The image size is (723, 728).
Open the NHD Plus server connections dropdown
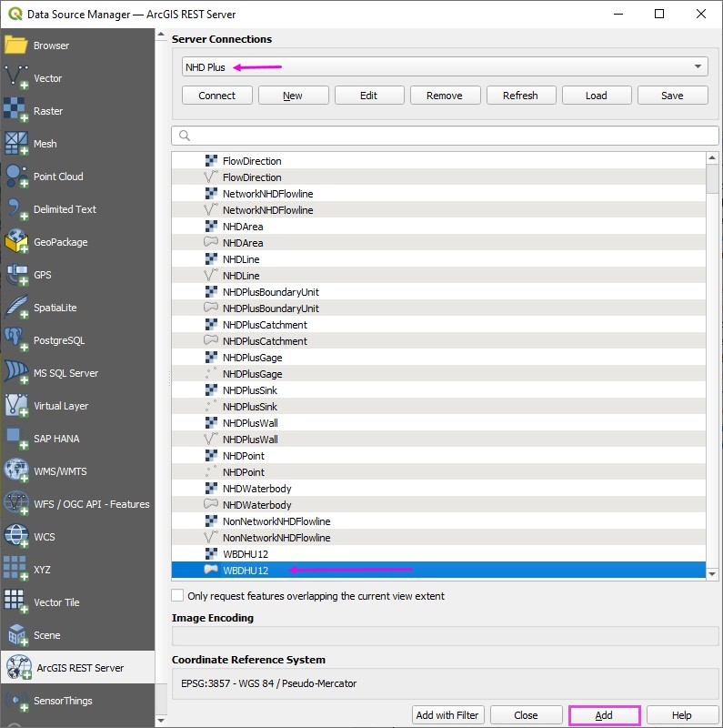(444, 66)
